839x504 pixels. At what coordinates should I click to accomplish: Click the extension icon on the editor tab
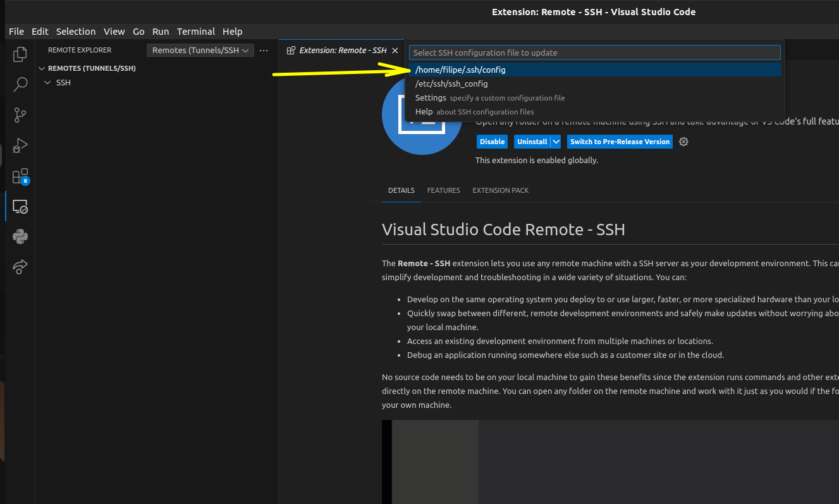coord(291,50)
